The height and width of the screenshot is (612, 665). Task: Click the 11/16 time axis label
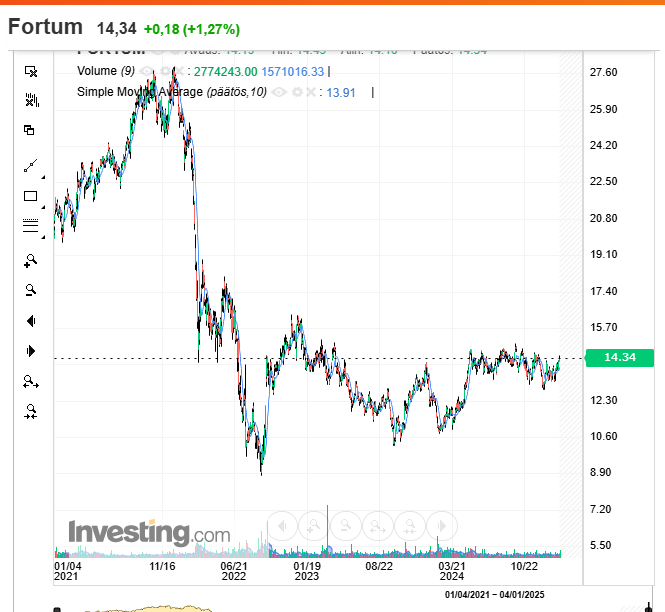[162, 566]
